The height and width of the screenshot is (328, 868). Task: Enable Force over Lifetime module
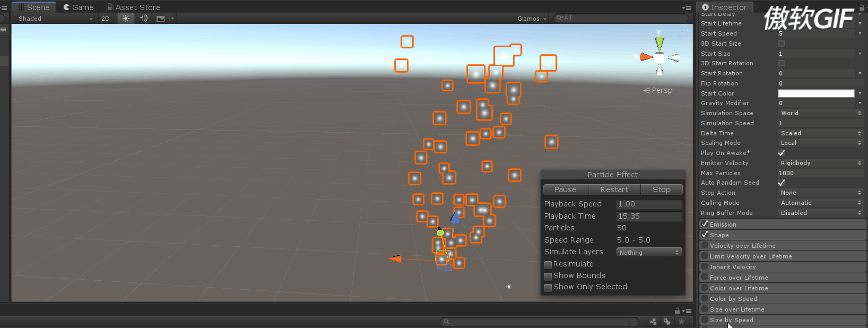[x=705, y=277]
